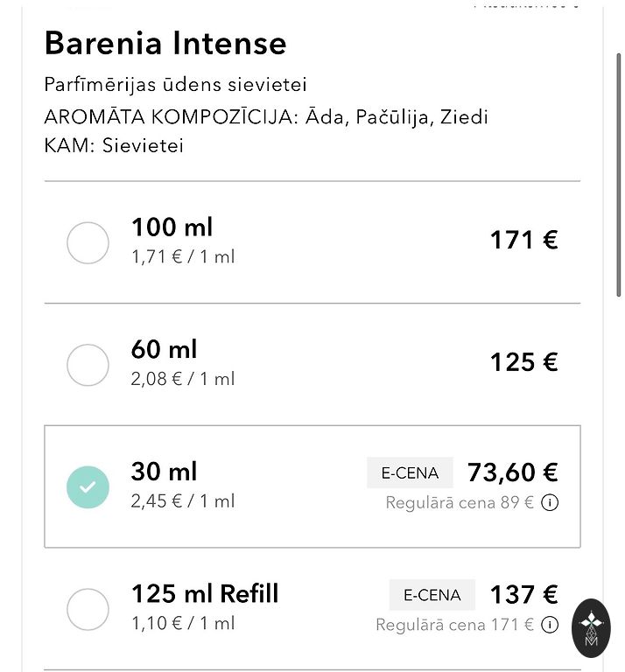This screenshot has height=672, width=625.
Task: Click the Barenia Intense product title
Action: pos(165,43)
